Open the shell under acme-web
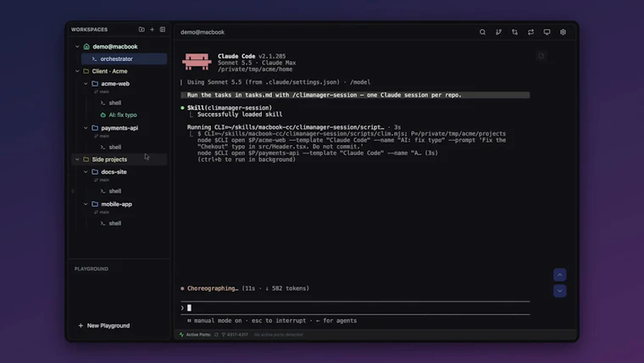644x363 pixels. point(115,103)
